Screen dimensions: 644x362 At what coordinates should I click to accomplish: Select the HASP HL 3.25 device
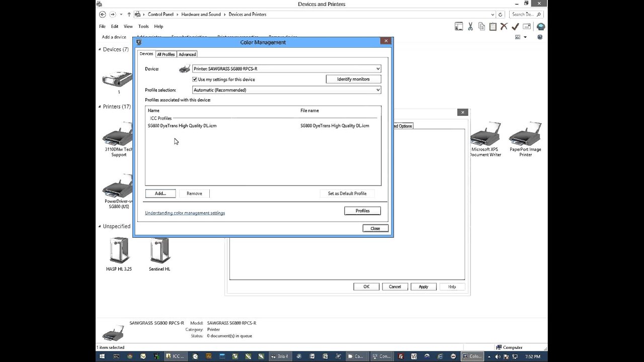click(x=119, y=254)
